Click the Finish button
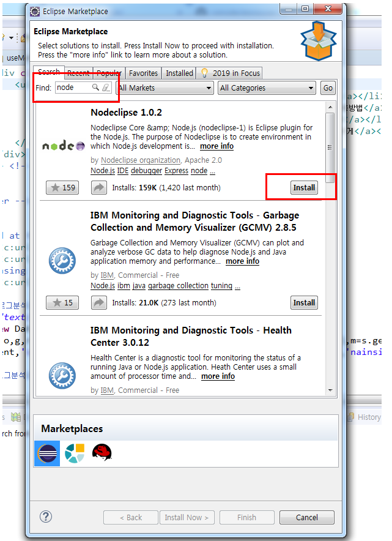Image resolution: width=392 pixels, height=541 pixels. pos(247,517)
